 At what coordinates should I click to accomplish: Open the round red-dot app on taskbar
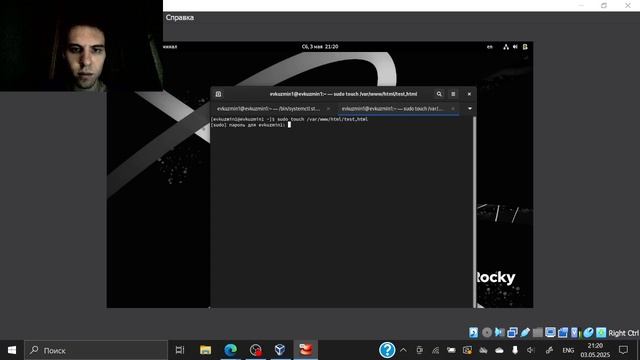pyautogui.click(x=256, y=350)
